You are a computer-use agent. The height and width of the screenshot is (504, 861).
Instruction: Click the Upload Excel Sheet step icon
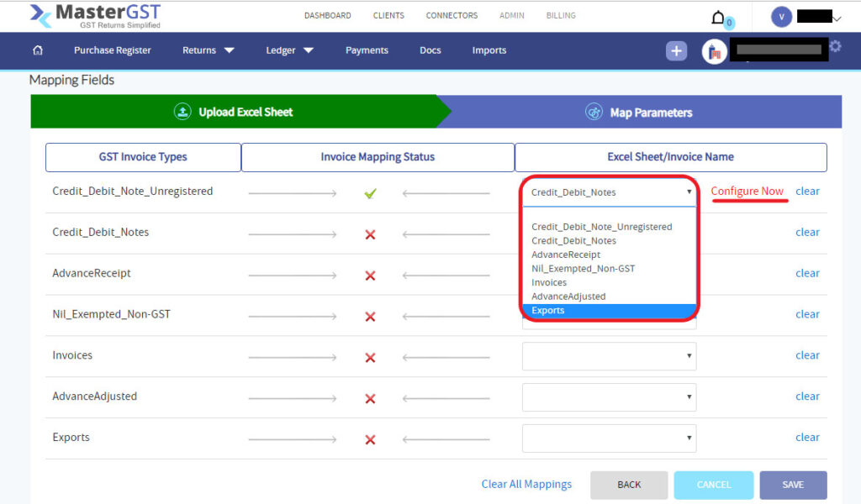point(182,111)
